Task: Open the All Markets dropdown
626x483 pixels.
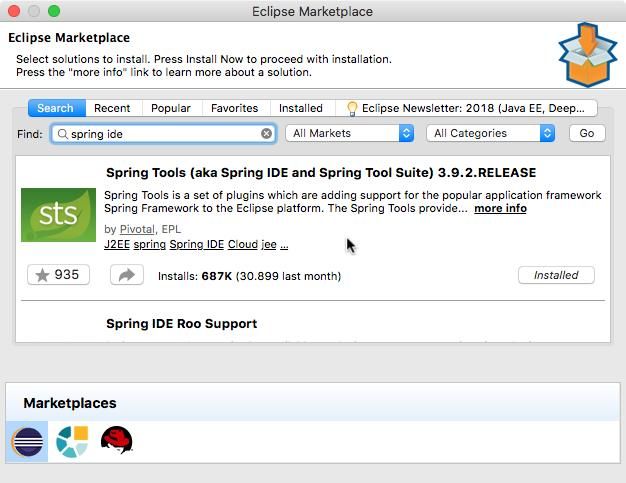Action: pos(350,133)
